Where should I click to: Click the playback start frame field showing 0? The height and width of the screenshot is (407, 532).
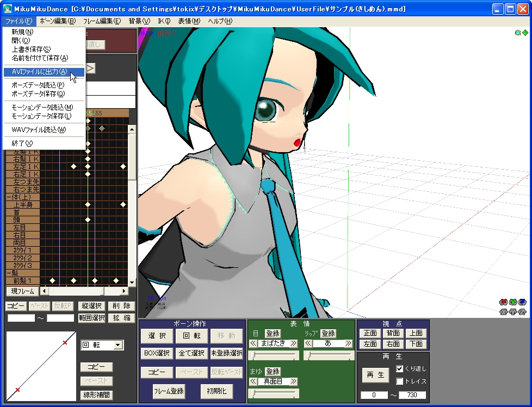coord(374,395)
